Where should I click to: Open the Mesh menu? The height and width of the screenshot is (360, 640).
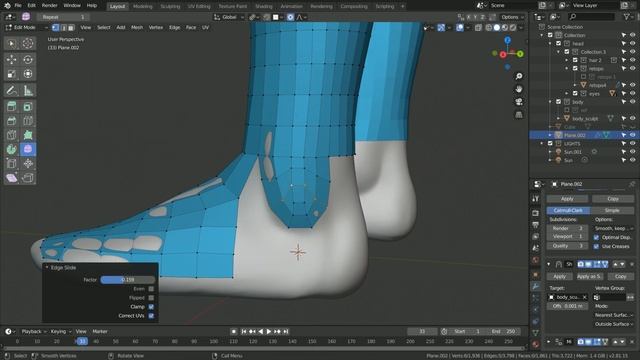tap(137, 27)
